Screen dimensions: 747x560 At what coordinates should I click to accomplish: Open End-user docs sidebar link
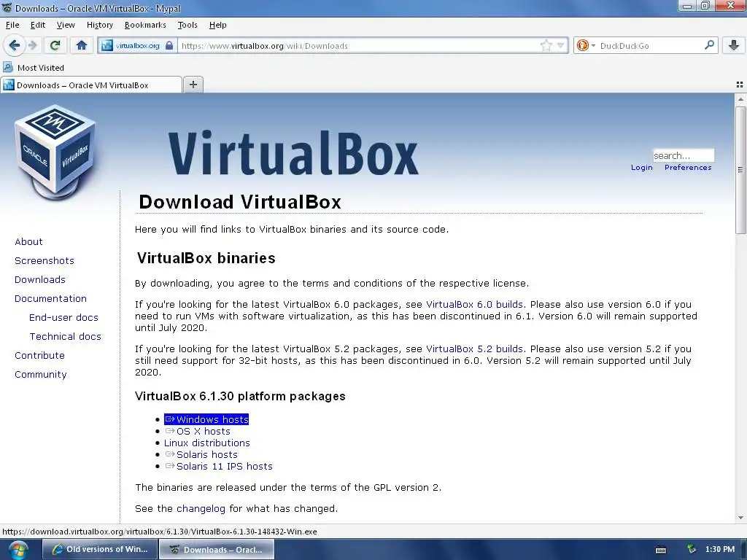coord(63,318)
